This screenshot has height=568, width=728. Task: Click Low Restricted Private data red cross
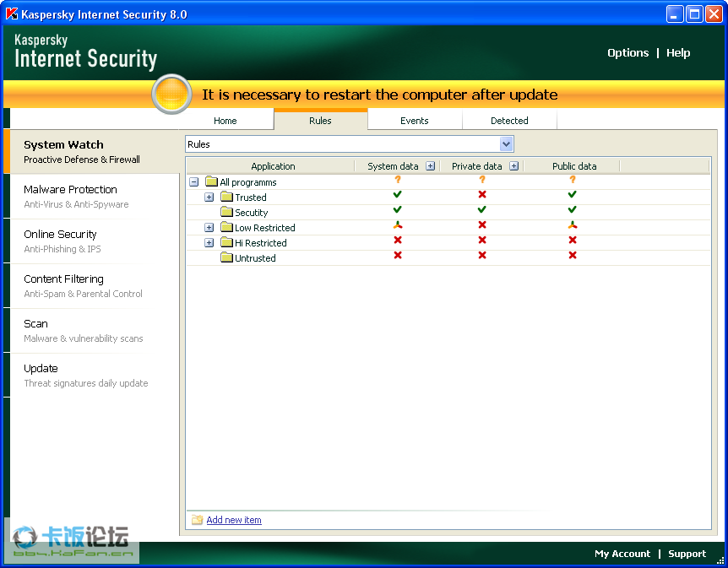pyautogui.click(x=482, y=224)
